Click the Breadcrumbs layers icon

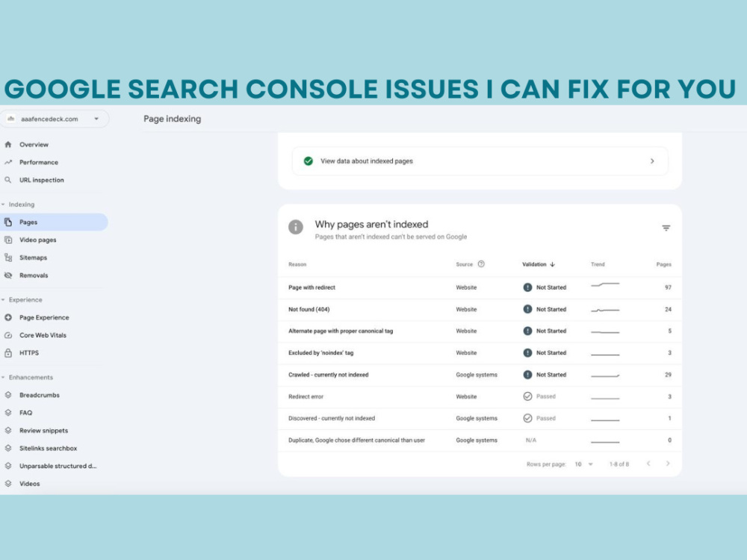coord(8,395)
